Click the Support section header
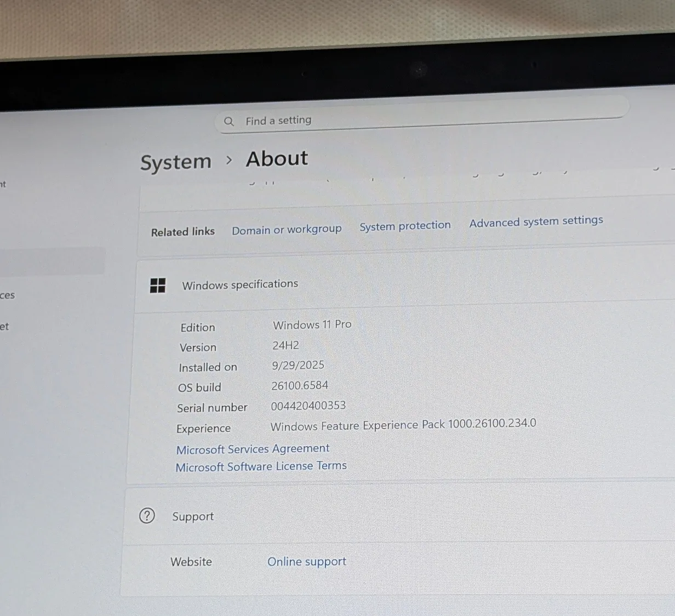 coord(192,516)
